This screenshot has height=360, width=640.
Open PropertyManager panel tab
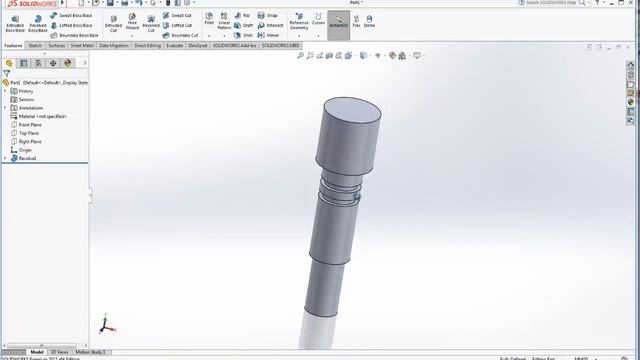tap(24, 63)
